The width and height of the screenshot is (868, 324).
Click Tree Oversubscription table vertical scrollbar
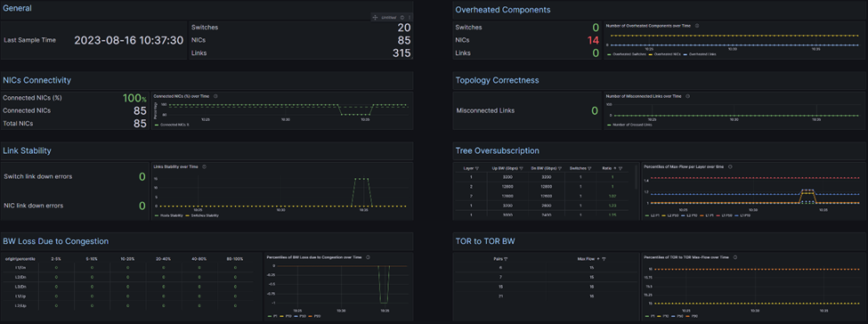click(636, 176)
